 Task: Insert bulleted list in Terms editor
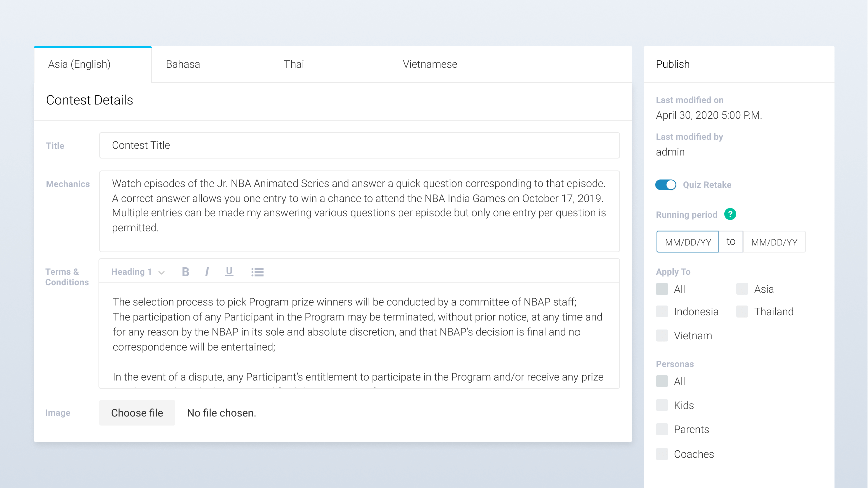click(257, 272)
